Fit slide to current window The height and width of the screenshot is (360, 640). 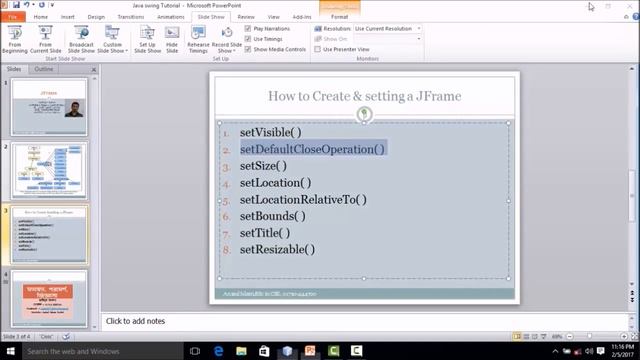pyautogui.click(x=634, y=336)
